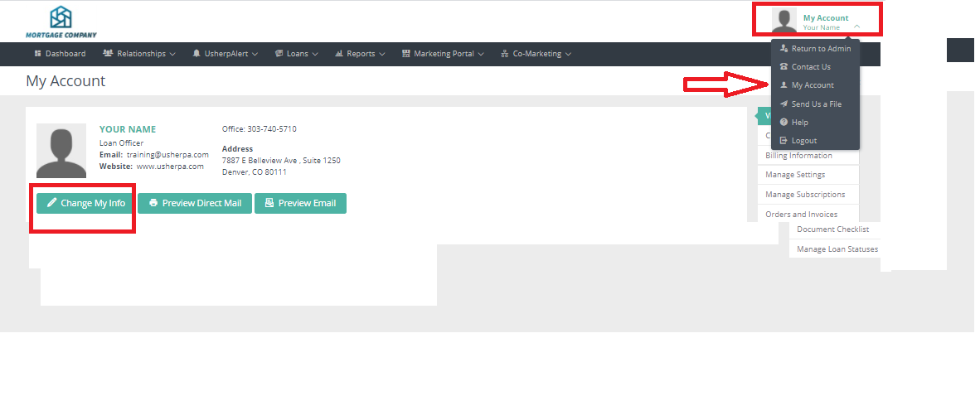Viewport: 980px width, 396px height.
Task: Click the printer icon on Preview Direct Mail
Action: pos(153,203)
